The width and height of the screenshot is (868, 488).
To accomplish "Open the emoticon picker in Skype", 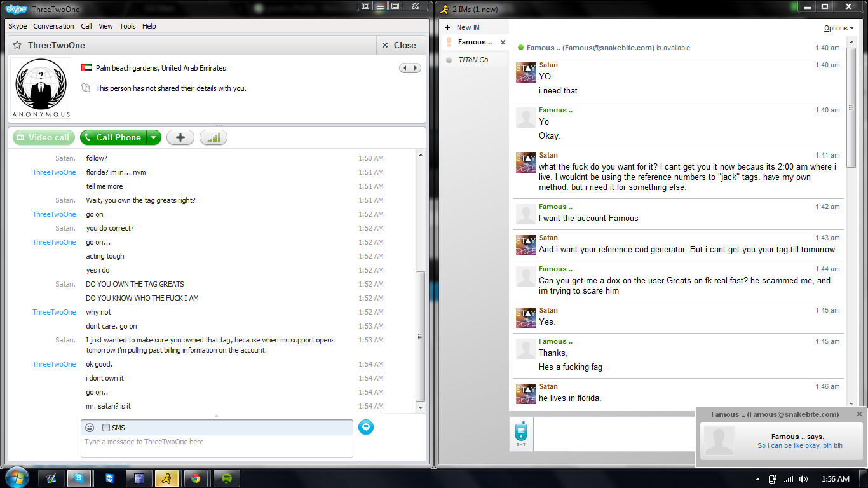I will pyautogui.click(x=90, y=428).
